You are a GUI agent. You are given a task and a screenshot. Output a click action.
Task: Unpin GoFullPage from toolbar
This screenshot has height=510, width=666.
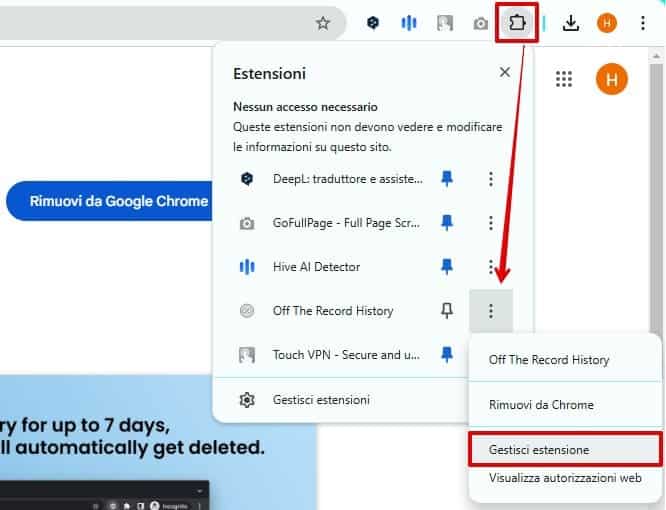[x=446, y=223]
